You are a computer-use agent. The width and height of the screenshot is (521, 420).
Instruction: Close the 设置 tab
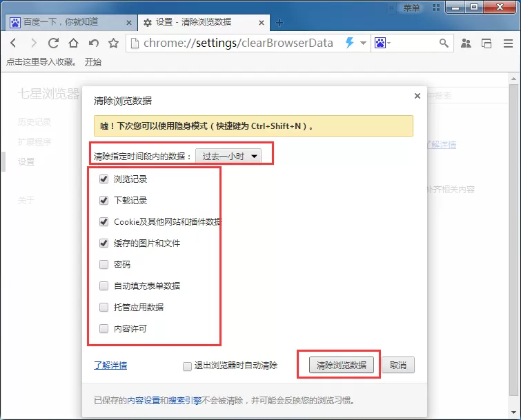tap(262, 23)
